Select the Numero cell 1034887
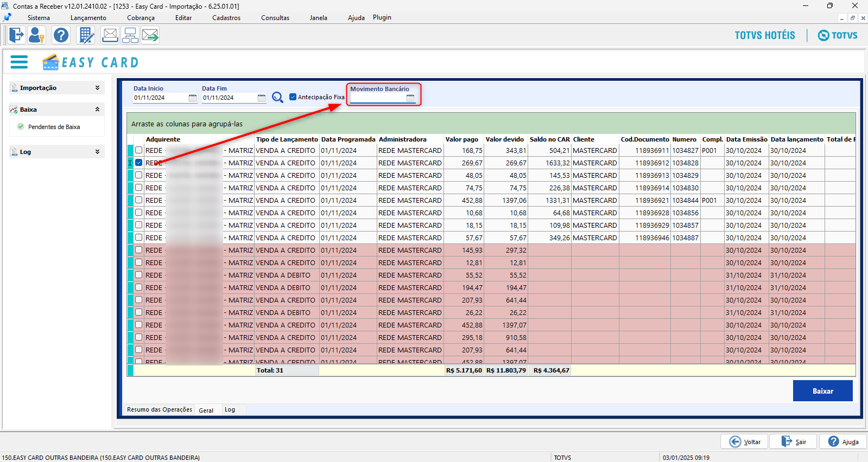This screenshot has height=462, width=868. pyautogui.click(x=686, y=238)
